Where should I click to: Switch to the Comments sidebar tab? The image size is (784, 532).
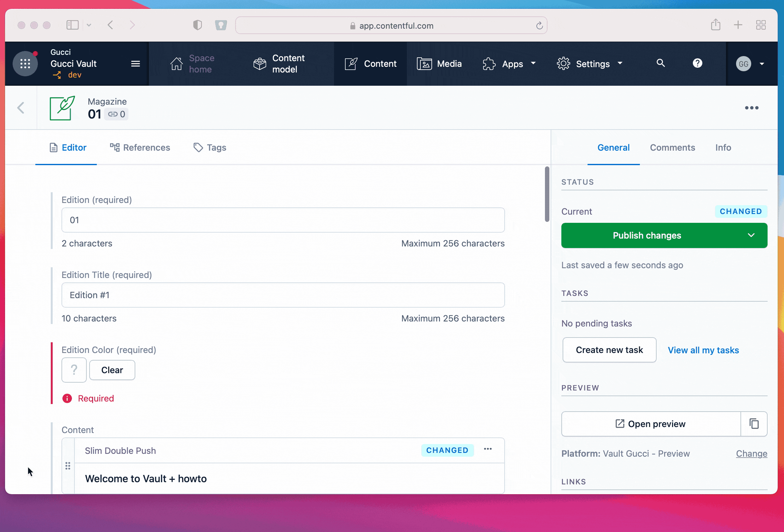[672, 148]
